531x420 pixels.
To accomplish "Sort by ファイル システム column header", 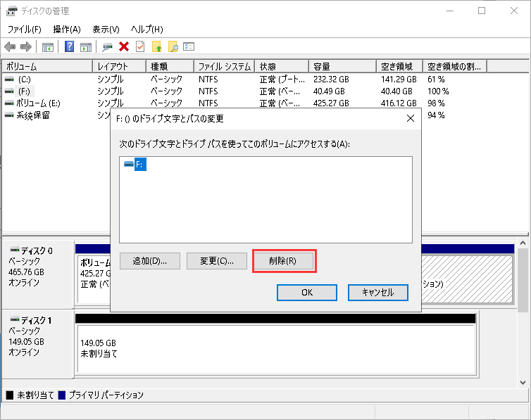I will click(x=225, y=67).
